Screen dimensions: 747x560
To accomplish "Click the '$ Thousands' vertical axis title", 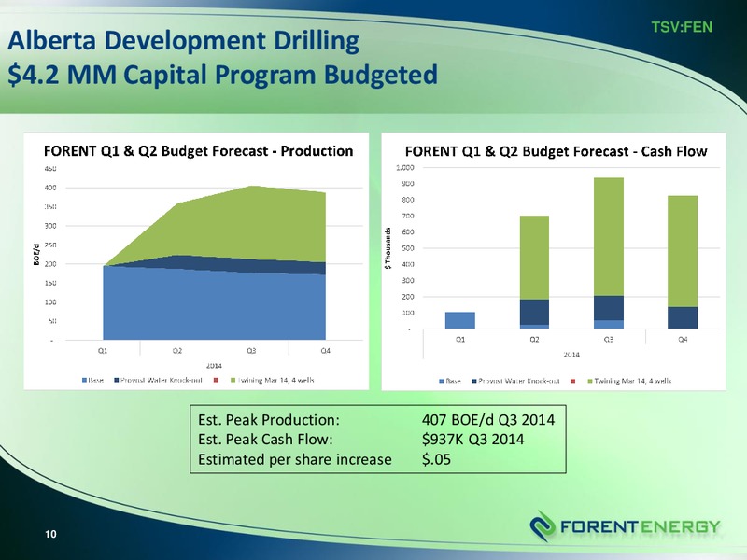I will [388, 248].
